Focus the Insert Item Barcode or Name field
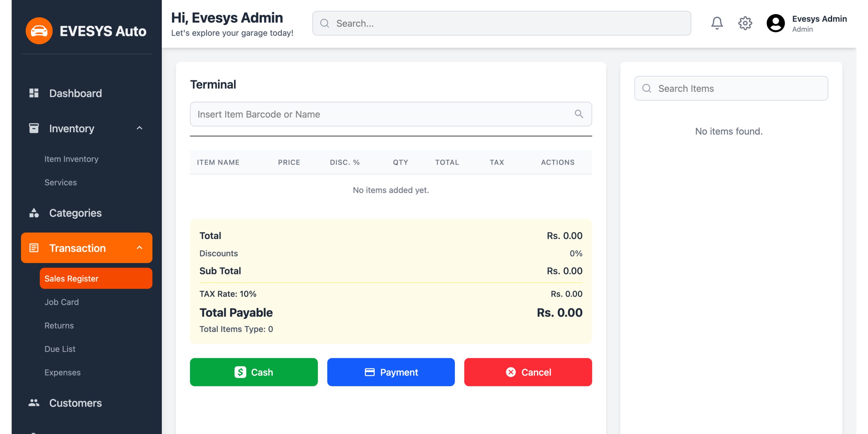Viewport: 868px width, 434px height. click(x=381, y=114)
